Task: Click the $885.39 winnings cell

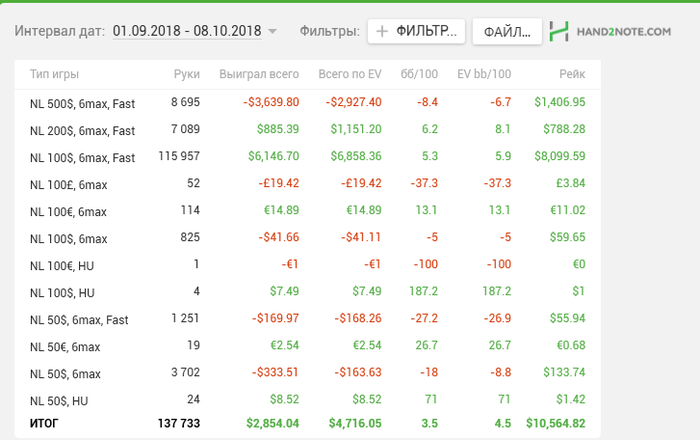Action: (278, 129)
